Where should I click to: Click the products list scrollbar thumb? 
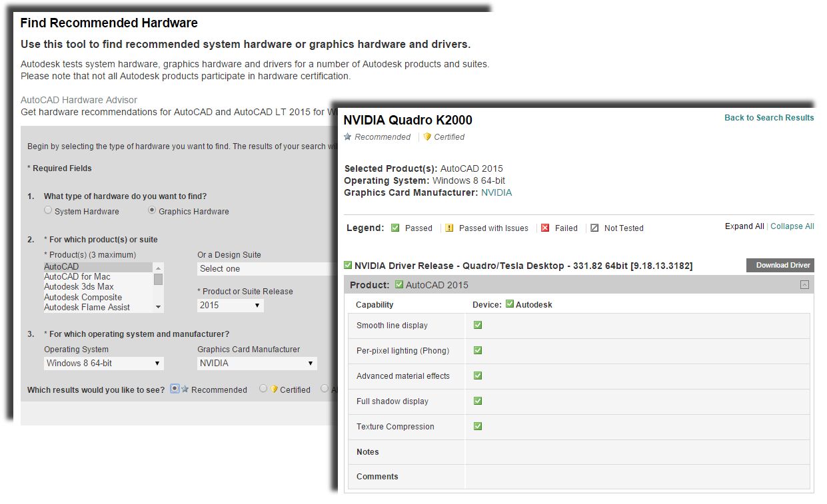159,279
